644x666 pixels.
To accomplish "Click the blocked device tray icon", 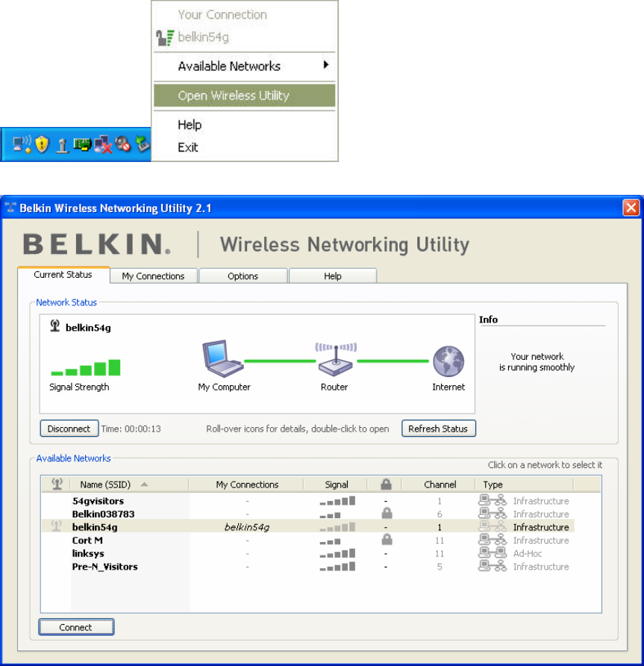I will tap(123, 144).
